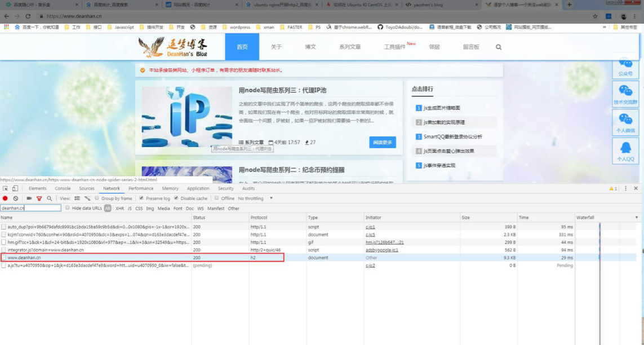Open DevTools three-dot customize menu
Image resolution: width=644 pixels, height=345 pixels.
pyautogui.click(x=625, y=188)
